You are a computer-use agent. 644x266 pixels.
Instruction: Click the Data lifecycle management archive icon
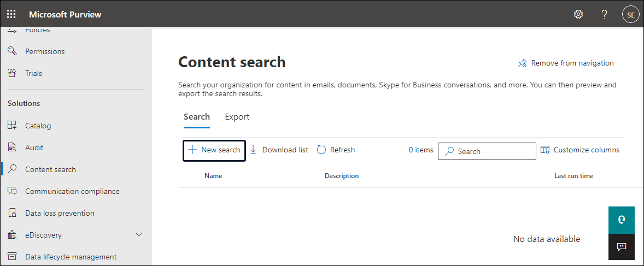[x=13, y=257]
